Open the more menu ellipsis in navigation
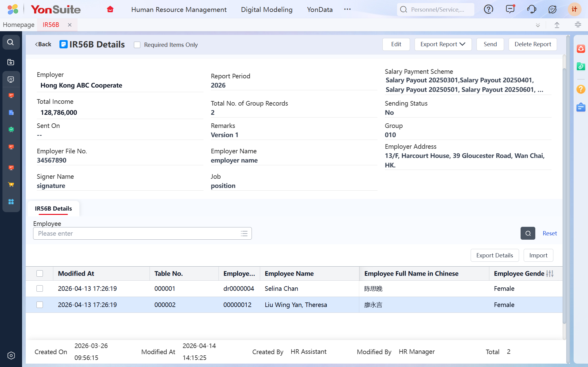The height and width of the screenshot is (367, 588). pyautogui.click(x=347, y=9)
